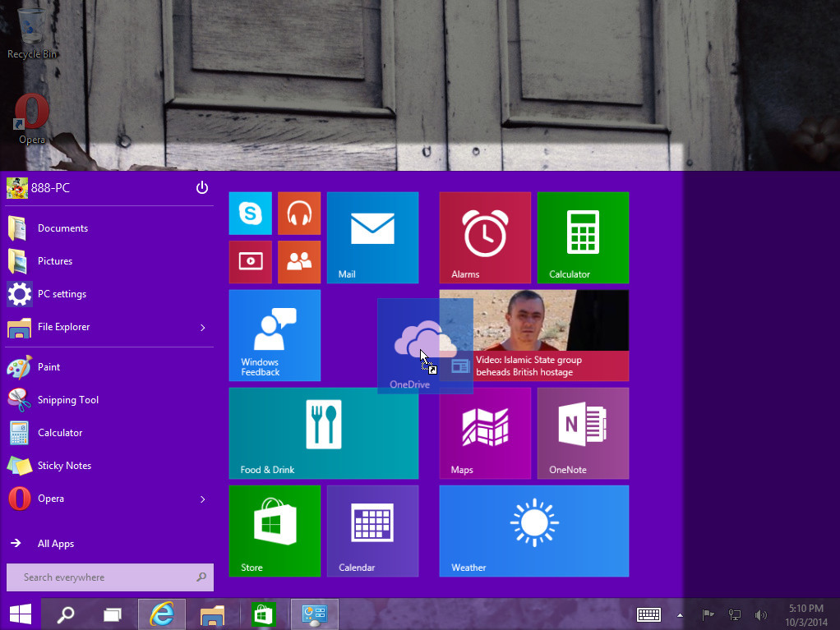
Task: Click the network tray icon
Action: click(735, 615)
